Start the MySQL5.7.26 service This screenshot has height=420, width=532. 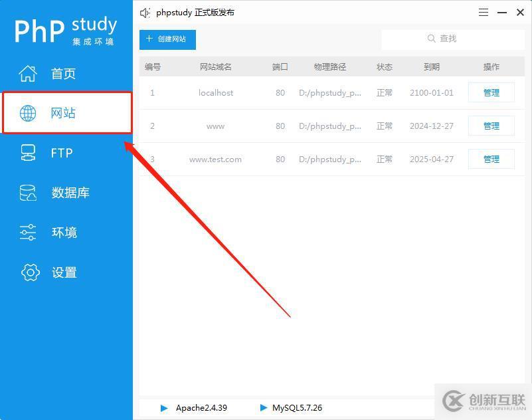[x=264, y=407]
